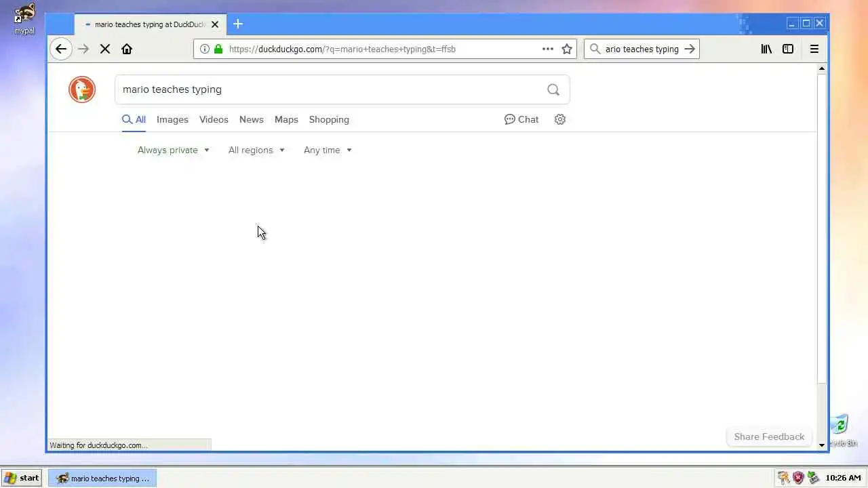Open a new tab with plus
Viewport: 868px width, 488px height.
coord(238,24)
